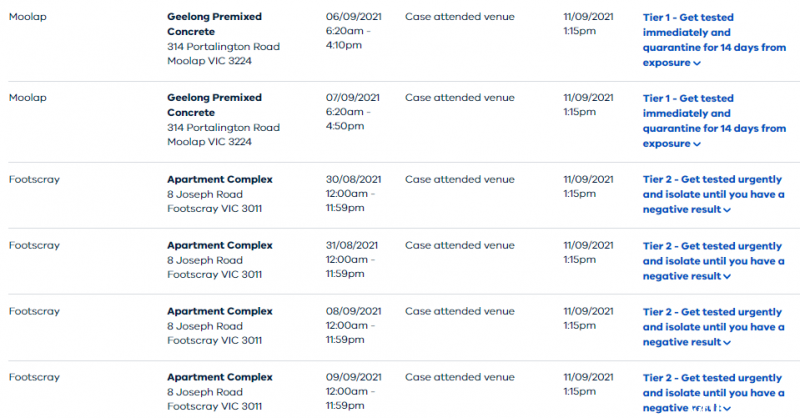Viewport: 800px width, 418px height.
Task: Expand Tier 1 advice for Moolap 06/09/2021
Action: (x=714, y=40)
